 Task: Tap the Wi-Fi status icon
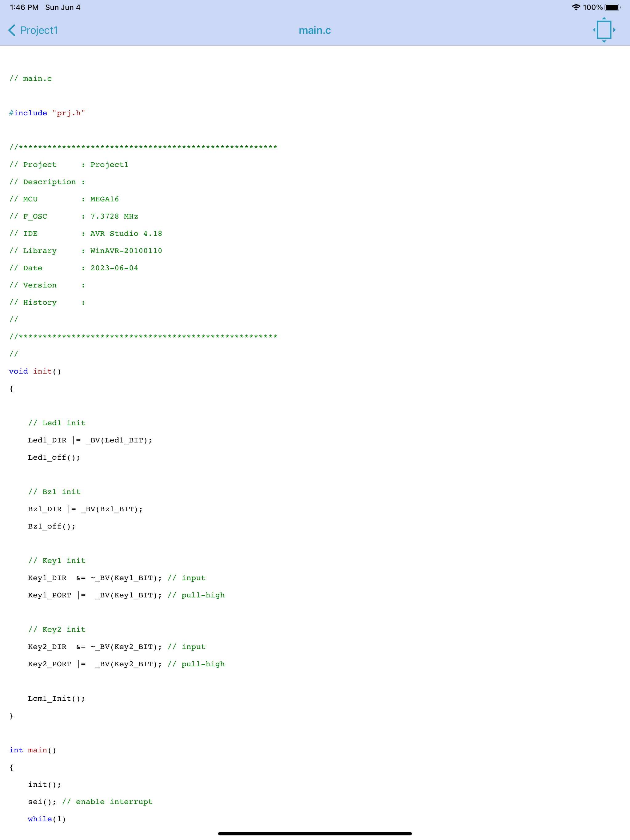576,7
